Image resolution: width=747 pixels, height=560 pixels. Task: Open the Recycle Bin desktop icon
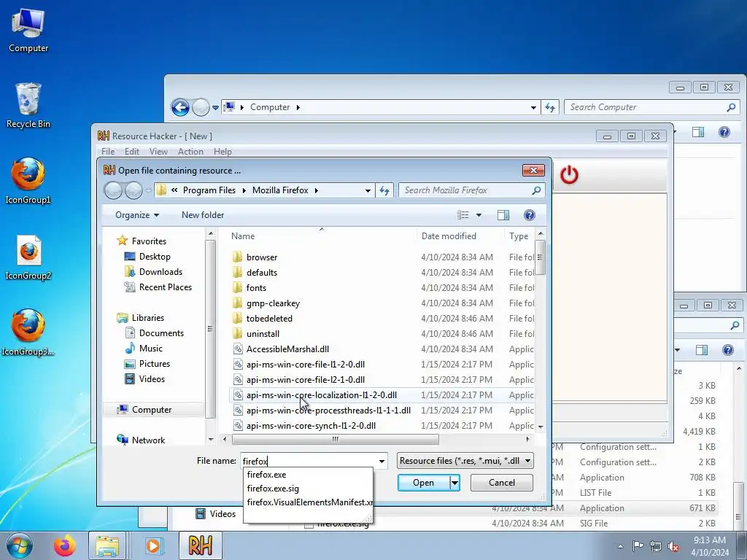pos(28,105)
